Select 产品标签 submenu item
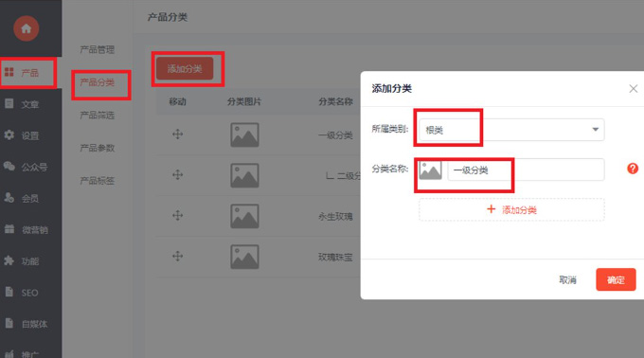Image resolution: width=644 pixels, height=358 pixels. point(97,181)
